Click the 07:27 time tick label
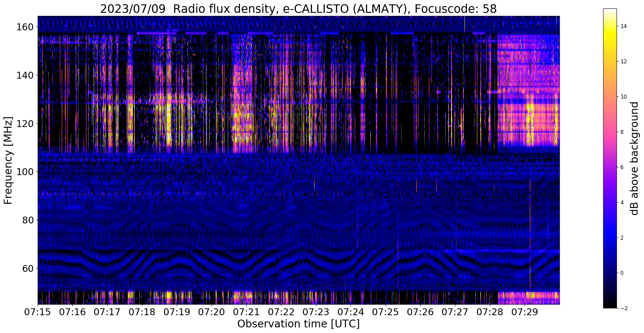 click(455, 311)
